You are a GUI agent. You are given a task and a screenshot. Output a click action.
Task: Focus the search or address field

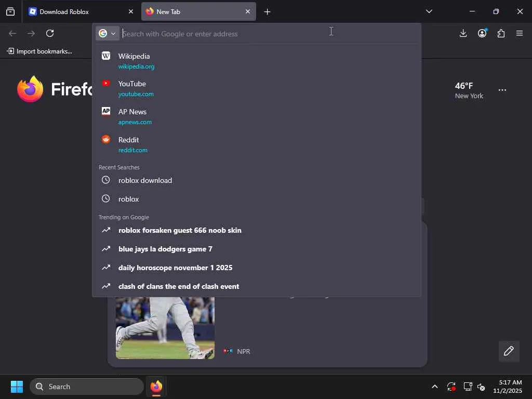(x=268, y=34)
